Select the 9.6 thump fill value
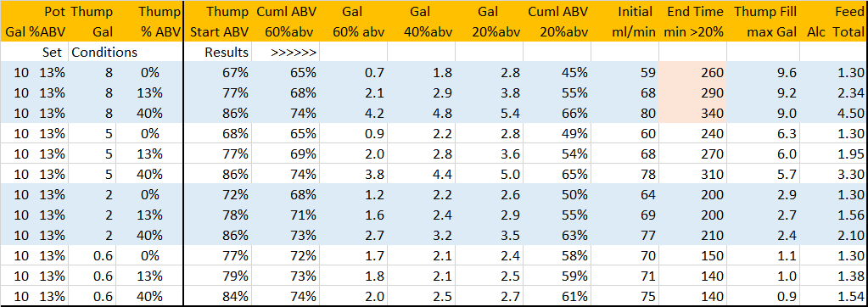This screenshot has height=307, width=868. coord(763,71)
